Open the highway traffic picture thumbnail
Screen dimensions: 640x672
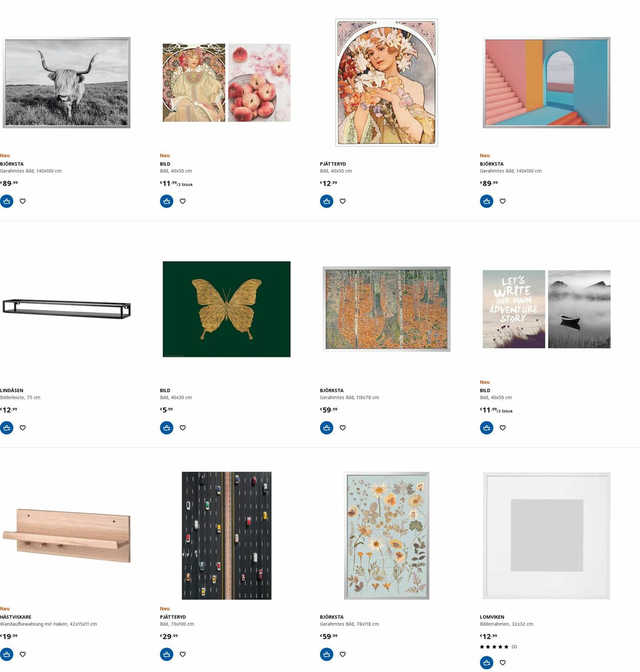pyautogui.click(x=226, y=535)
